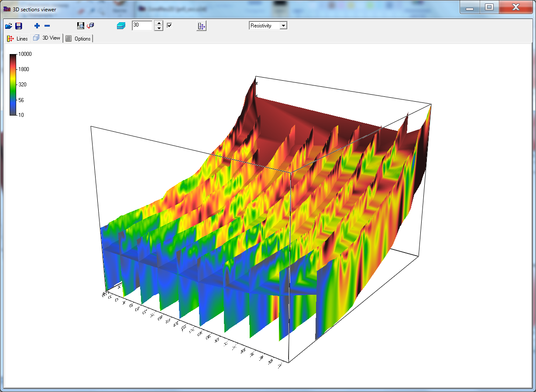Click the axes scale settings icon
The height and width of the screenshot is (392, 536).
tap(201, 26)
